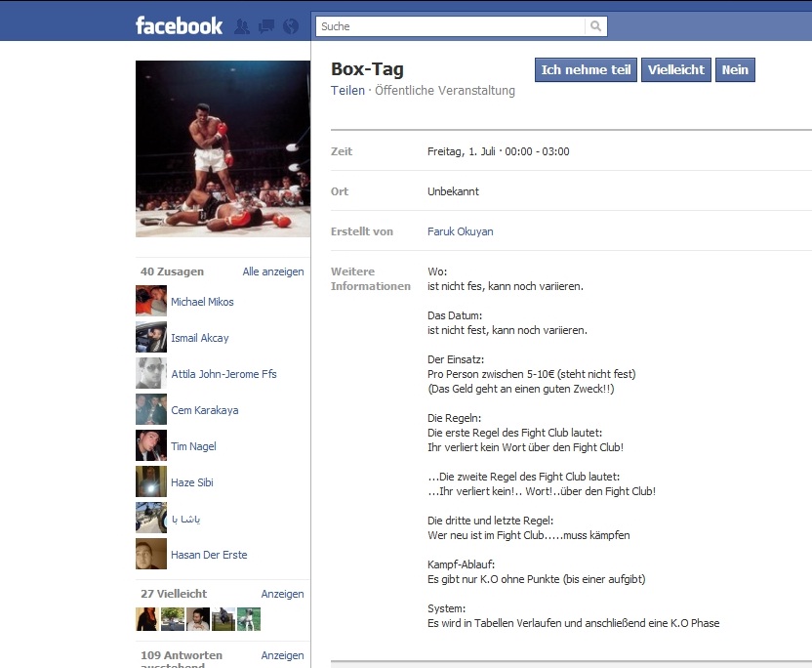The height and width of the screenshot is (668, 812).
Task: Decline using the Nein button
Action: [x=735, y=70]
